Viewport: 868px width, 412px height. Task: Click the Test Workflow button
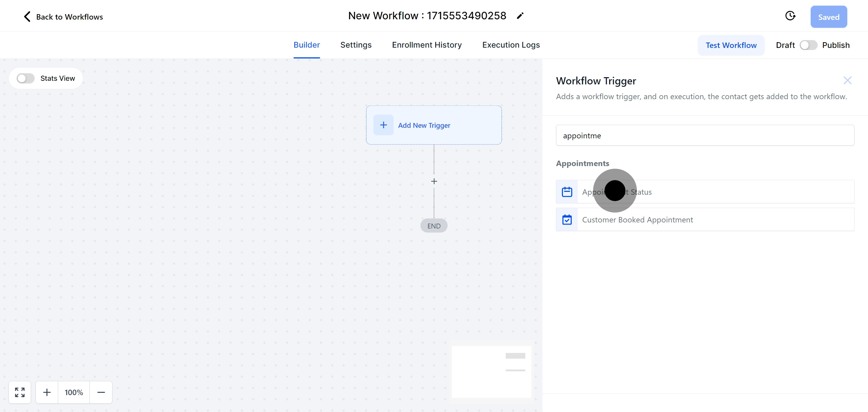[x=731, y=45]
